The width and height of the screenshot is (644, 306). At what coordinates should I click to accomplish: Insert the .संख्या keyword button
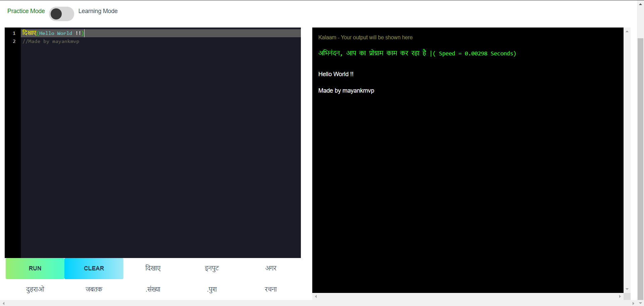click(153, 289)
